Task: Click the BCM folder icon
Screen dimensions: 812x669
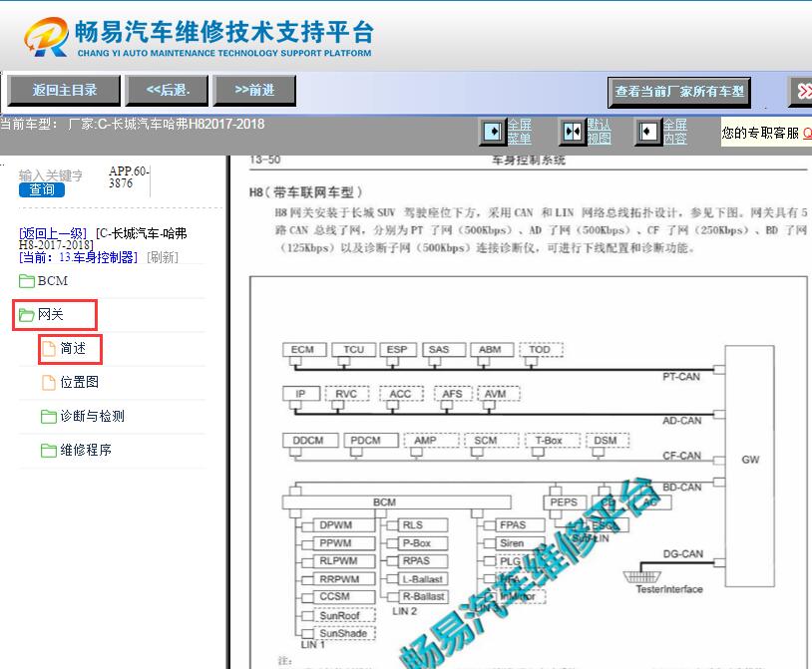Action: point(26,281)
